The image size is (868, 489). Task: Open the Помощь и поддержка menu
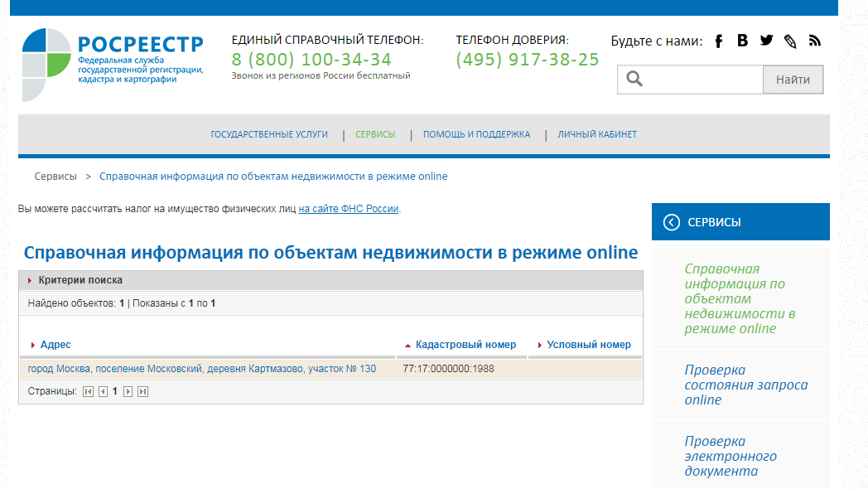pyautogui.click(x=476, y=134)
